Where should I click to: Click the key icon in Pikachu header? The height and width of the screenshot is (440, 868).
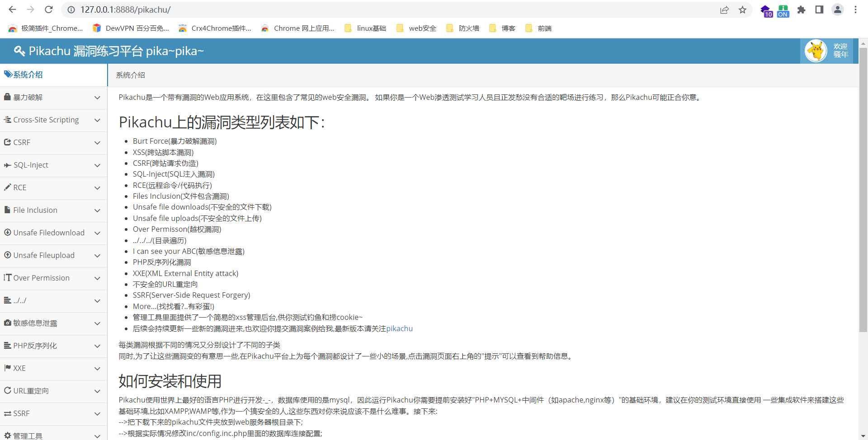point(19,51)
